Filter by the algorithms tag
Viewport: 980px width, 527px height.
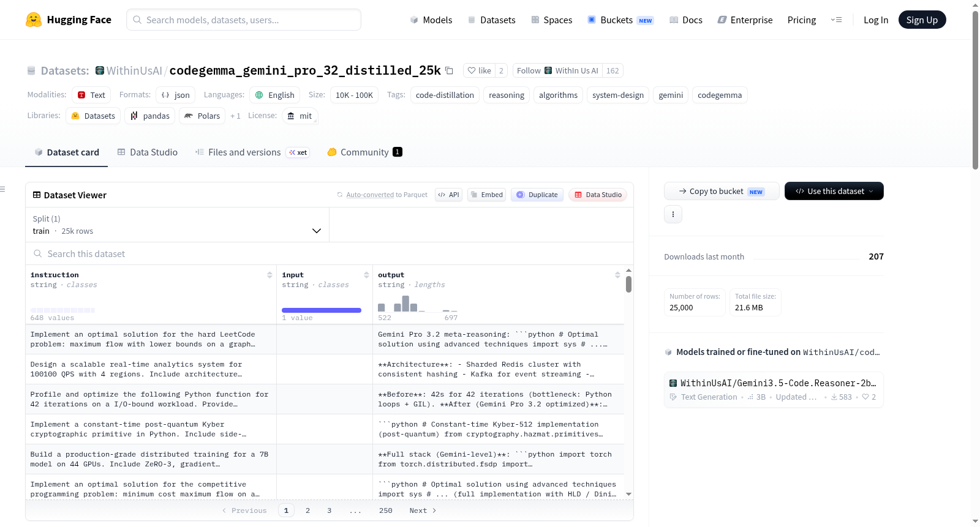click(x=558, y=95)
